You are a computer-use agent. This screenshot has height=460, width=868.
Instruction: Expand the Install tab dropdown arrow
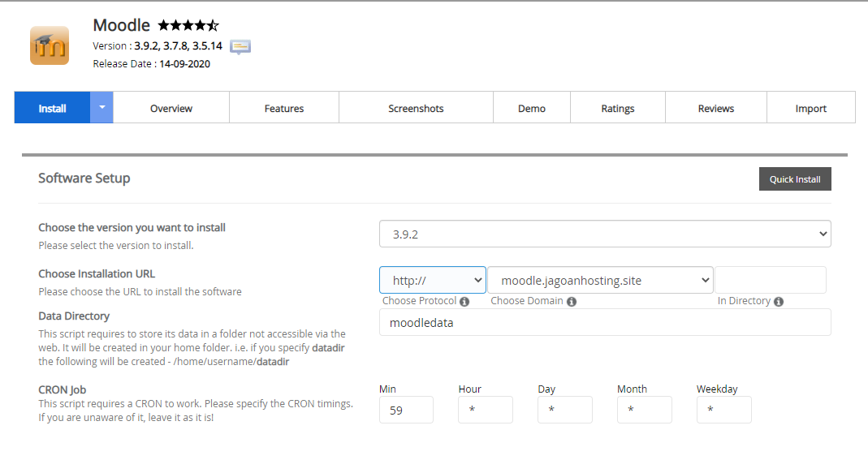coord(101,107)
